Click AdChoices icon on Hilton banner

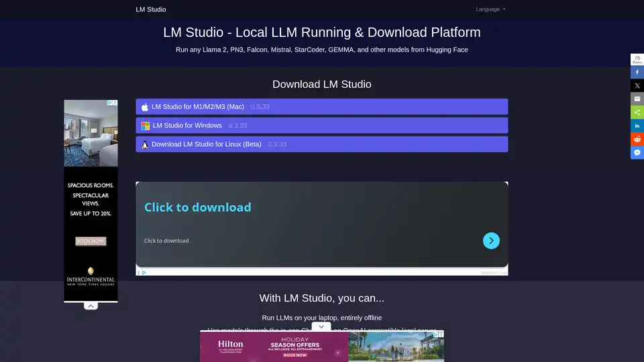click(x=436, y=335)
